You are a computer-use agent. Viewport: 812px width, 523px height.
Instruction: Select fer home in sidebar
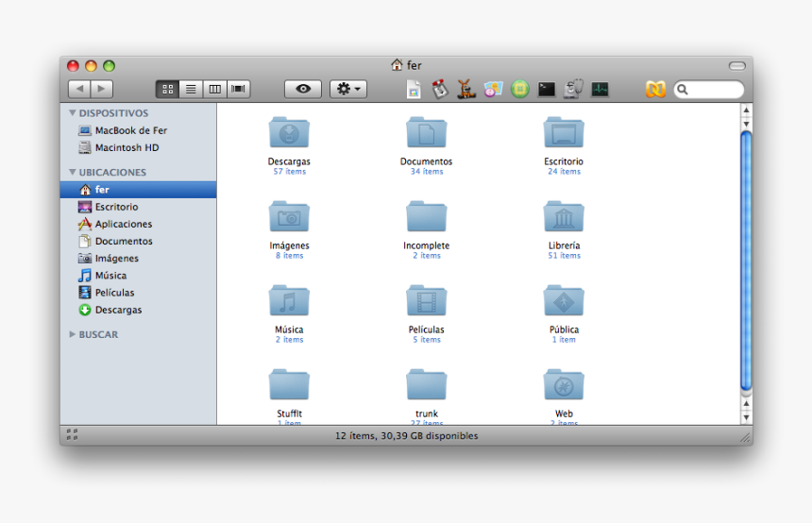coord(138,190)
